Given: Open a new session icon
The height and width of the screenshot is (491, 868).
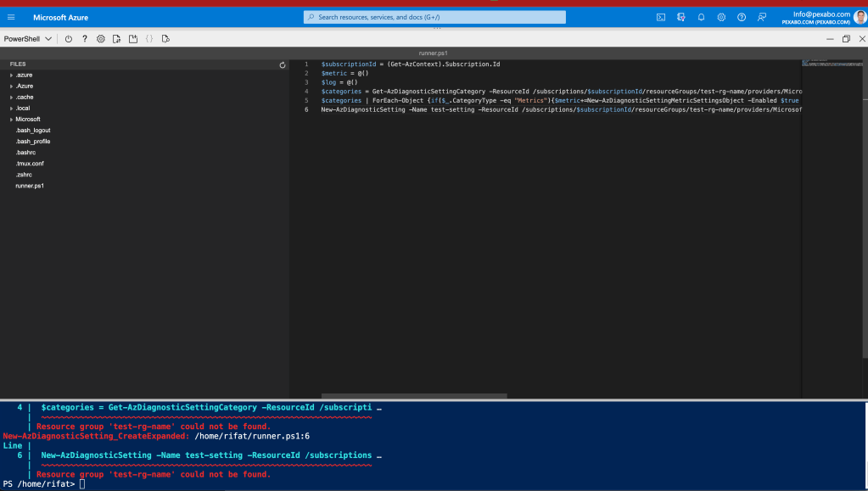Looking at the screenshot, I should point(133,39).
